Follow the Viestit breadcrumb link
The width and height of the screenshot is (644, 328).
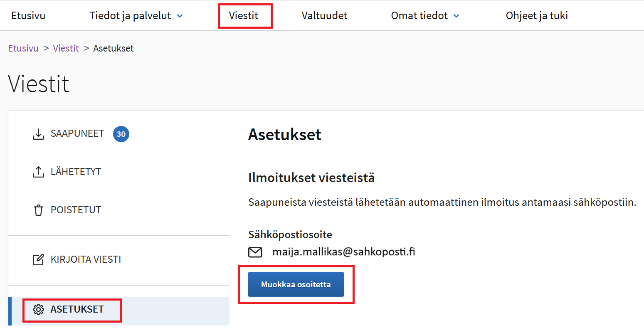click(66, 48)
